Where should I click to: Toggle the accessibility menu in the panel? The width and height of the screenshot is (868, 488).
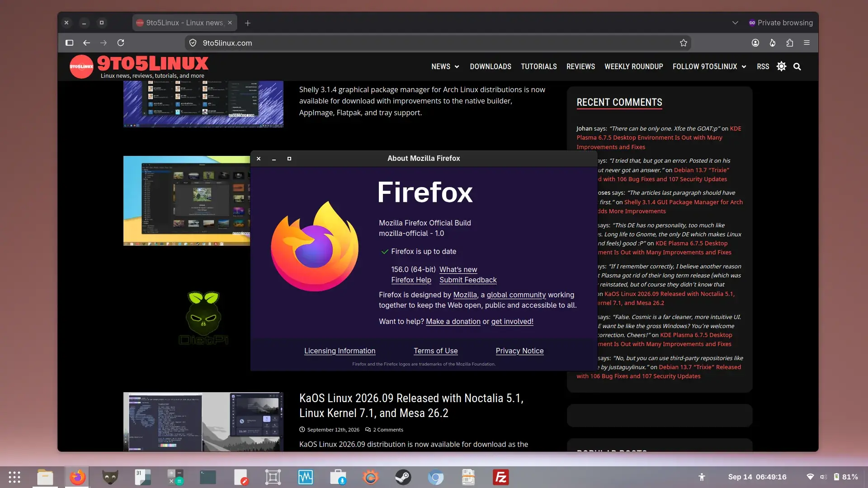tap(702, 477)
